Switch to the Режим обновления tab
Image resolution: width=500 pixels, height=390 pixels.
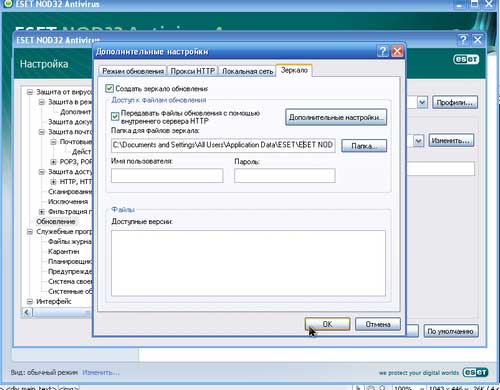133,71
